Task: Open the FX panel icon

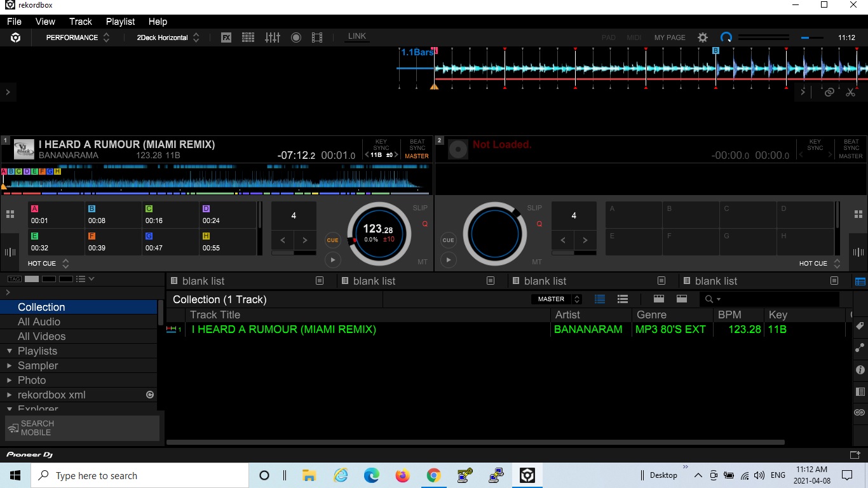Action: pyautogui.click(x=226, y=37)
